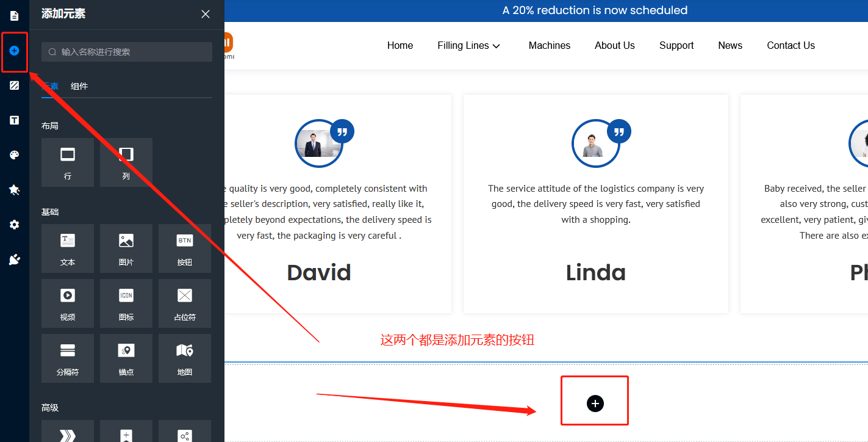Image resolution: width=868 pixels, height=442 pixels.
Task: Click the add element plus icon in sidebar
Action: coord(15,51)
